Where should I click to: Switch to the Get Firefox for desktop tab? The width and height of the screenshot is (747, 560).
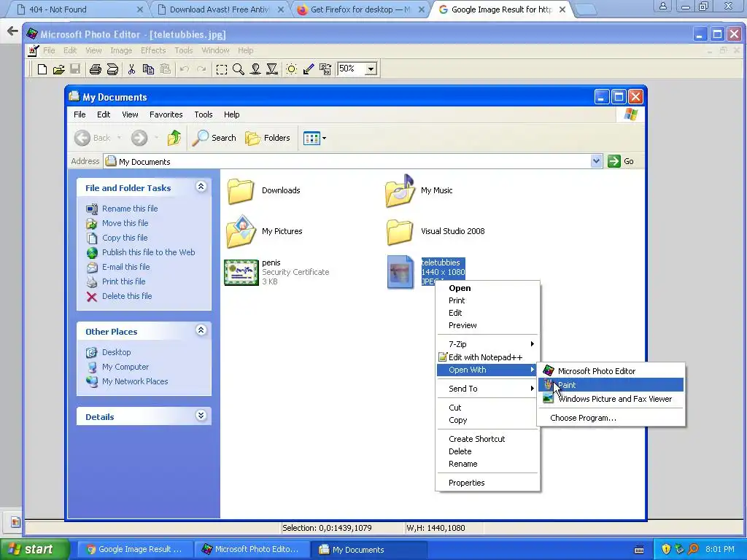click(x=360, y=9)
